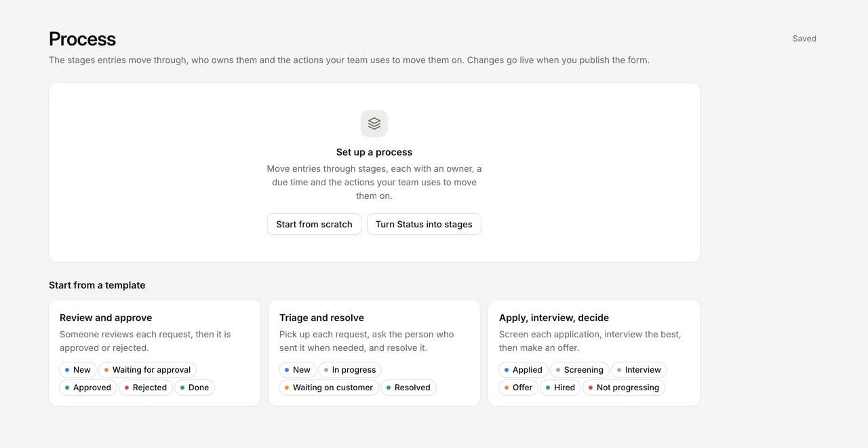Viewport: 868px width, 448px height.
Task: Click the Approved stage chip
Action: click(88, 388)
